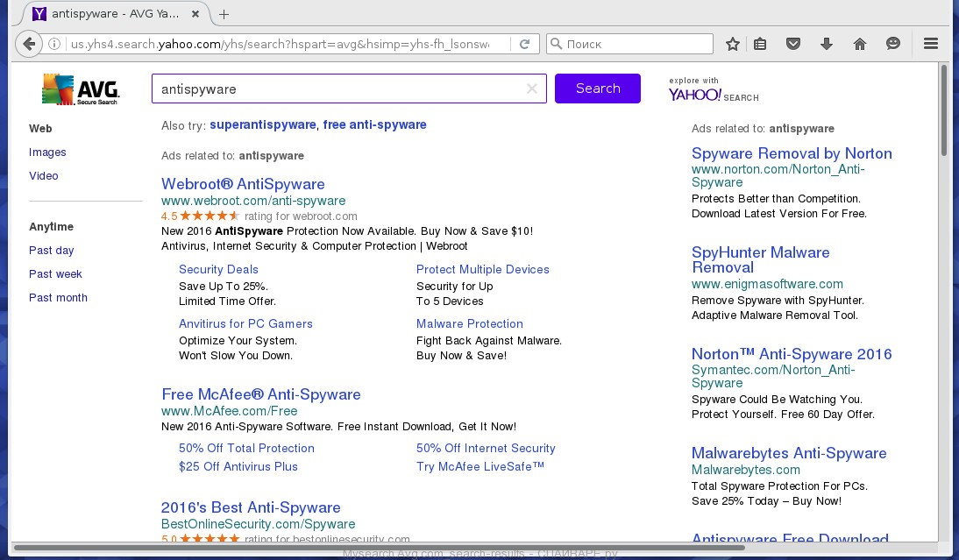Image resolution: width=959 pixels, height=560 pixels.
Task: Select the antispyware AVG Yahoo tab
Action: click(x=117, y=13)
